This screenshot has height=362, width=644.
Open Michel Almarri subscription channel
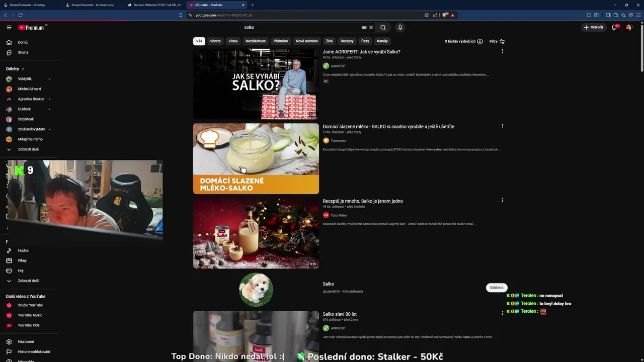[x=30, y=89]
